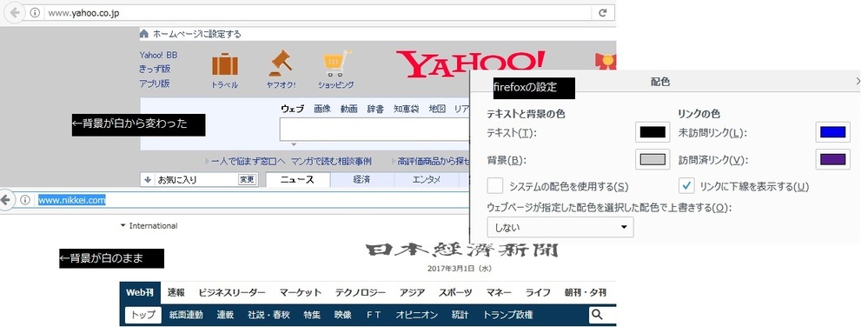Screen dimensions: 868x327
Task: Click the magnifier search icon on Nikkei
Action: [596, 315]
